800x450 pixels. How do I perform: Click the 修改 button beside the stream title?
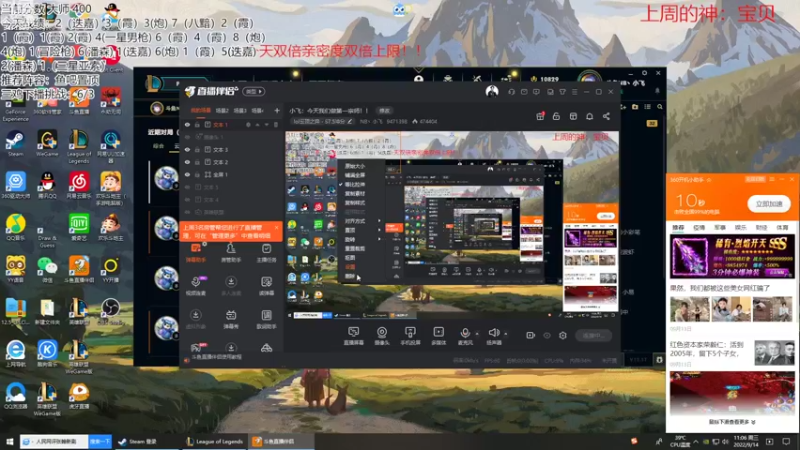pos(384,110)
